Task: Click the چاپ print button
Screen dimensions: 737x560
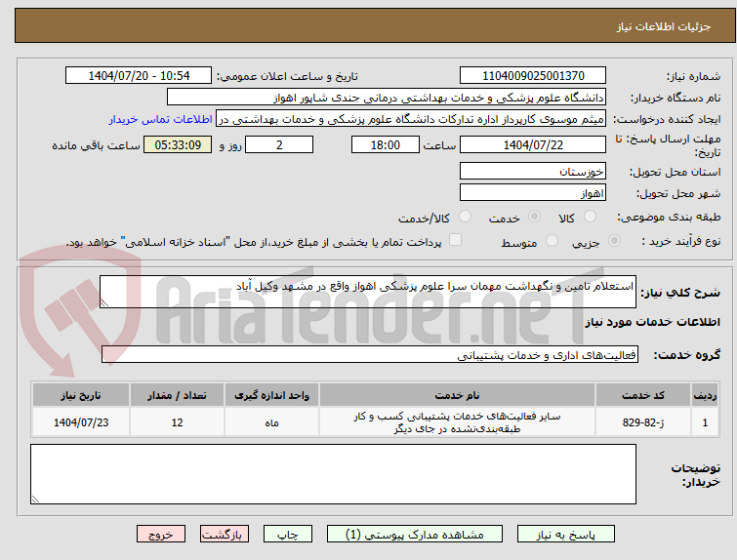Action: click(x=288, y=535)
